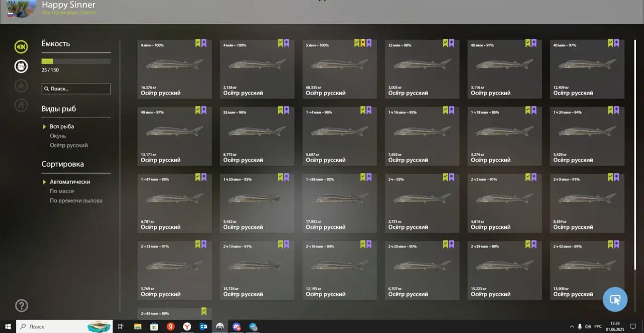This screenshot has width=644, height=333.
Task: Open Telegram from the taskbar
Action: click(x=253, y=326)
